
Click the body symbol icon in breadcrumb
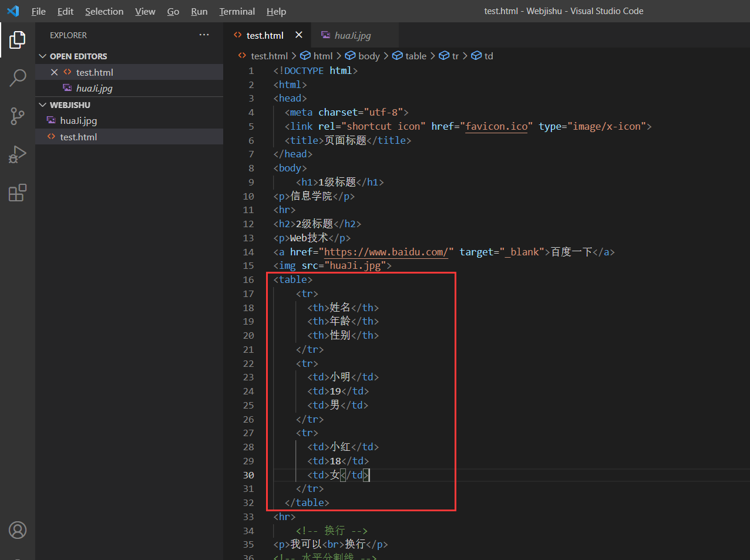(x=350, y=56)
